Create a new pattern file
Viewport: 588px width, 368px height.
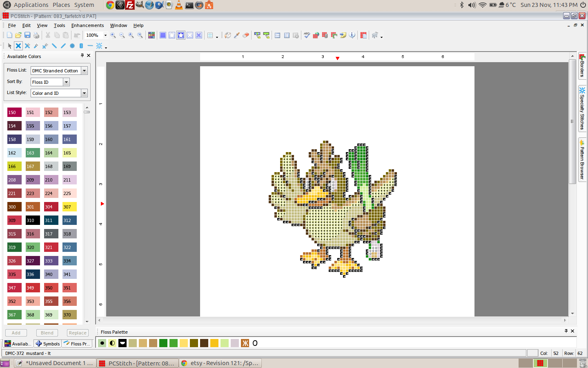pos(9,36)
